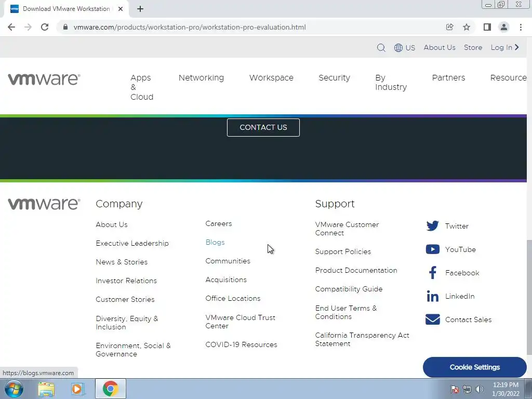532x399 pixels.
Task: Open the Windows Start button
Action: [14, 389]
